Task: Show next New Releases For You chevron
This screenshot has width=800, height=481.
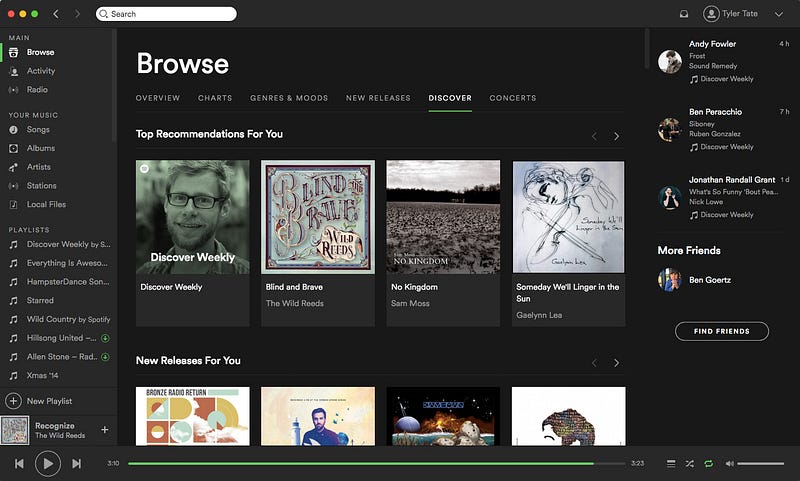Action: (616, 363)
